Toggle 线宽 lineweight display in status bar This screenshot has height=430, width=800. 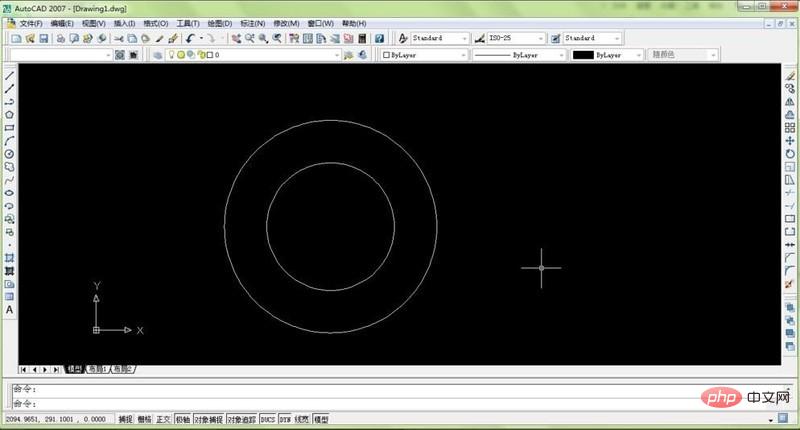tap(302, 419)
